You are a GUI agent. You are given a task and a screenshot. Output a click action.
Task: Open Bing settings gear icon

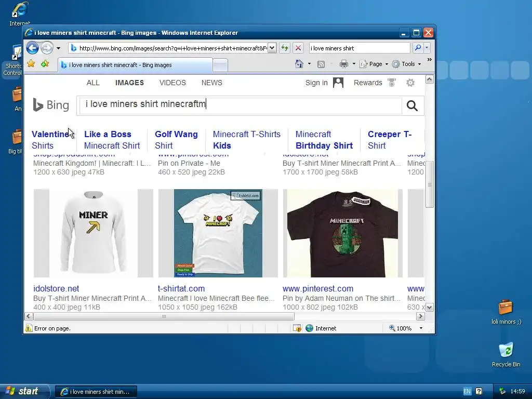click(x=410, y=83)
